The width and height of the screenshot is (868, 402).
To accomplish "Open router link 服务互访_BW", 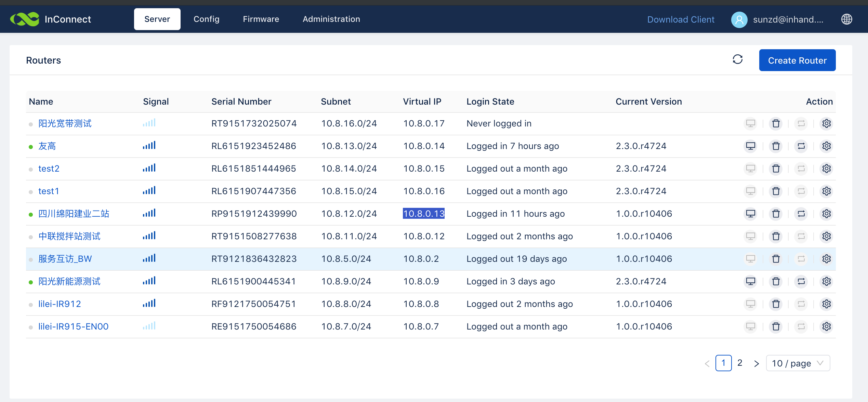I will (x=65, y=259).
